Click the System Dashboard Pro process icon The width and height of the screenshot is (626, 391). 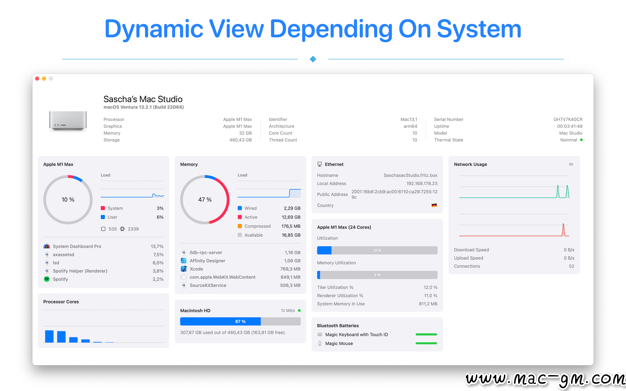click(x=47, y=246)
